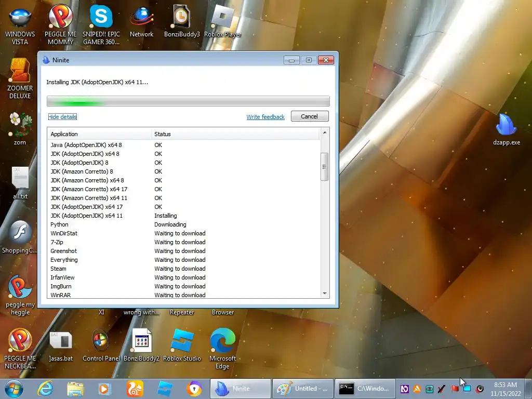Click the network tray icon
This screenshot has width=532, height=399.
(467, 389)
